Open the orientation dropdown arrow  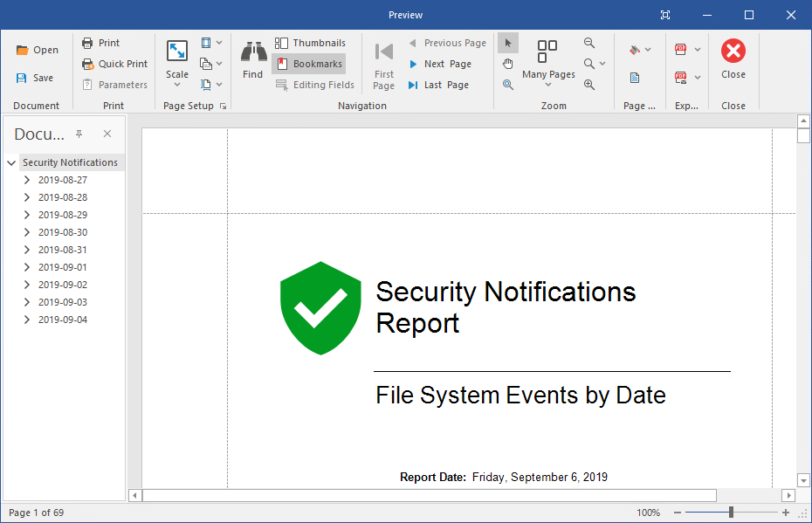point(219,64)
